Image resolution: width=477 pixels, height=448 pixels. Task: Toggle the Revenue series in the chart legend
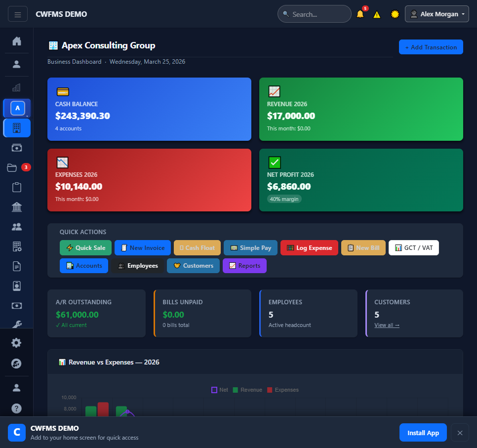point(247,390)
